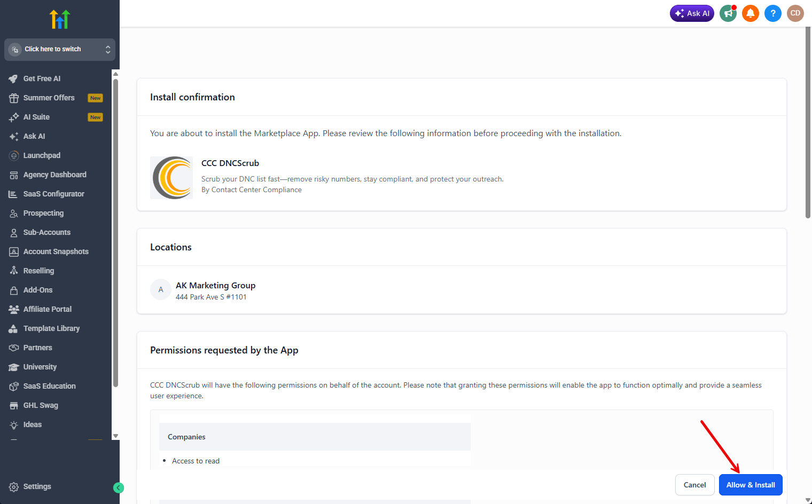
Task: Click the Agency Dashboard icon
Action: click(x=14, y=175)
